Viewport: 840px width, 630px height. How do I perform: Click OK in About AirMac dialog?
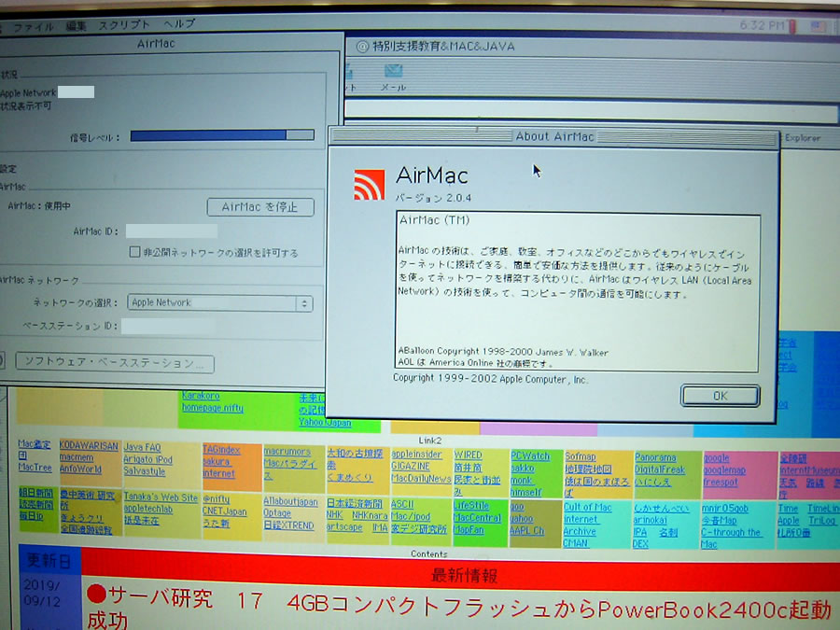pos(720,396)
